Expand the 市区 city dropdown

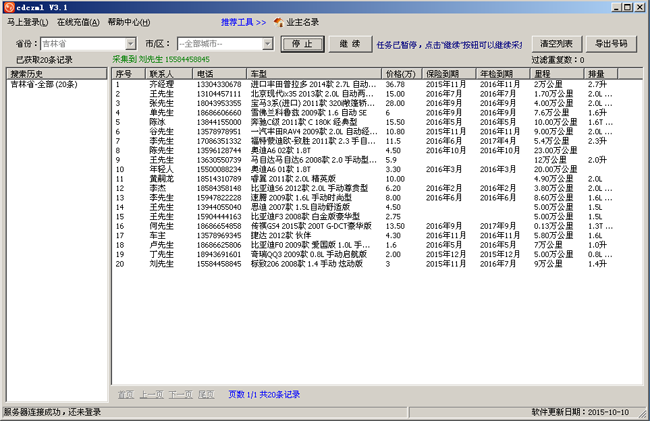point(267,44)
